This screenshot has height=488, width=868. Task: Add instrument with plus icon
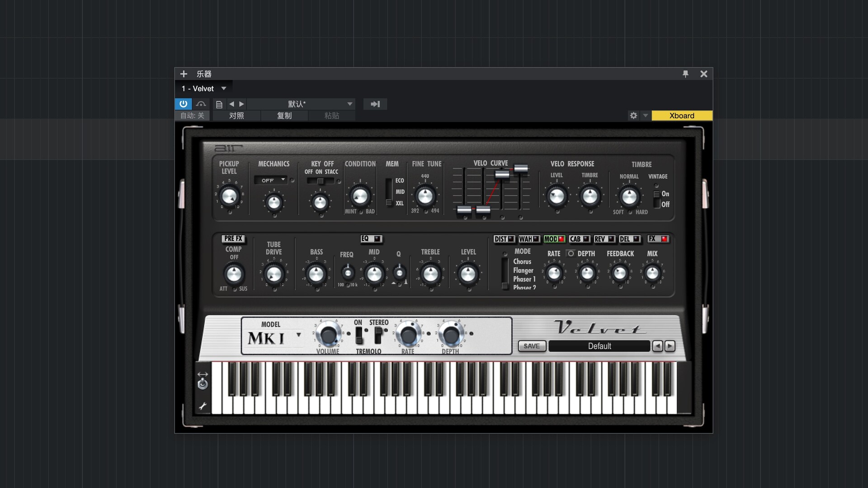tap(184, 74)
